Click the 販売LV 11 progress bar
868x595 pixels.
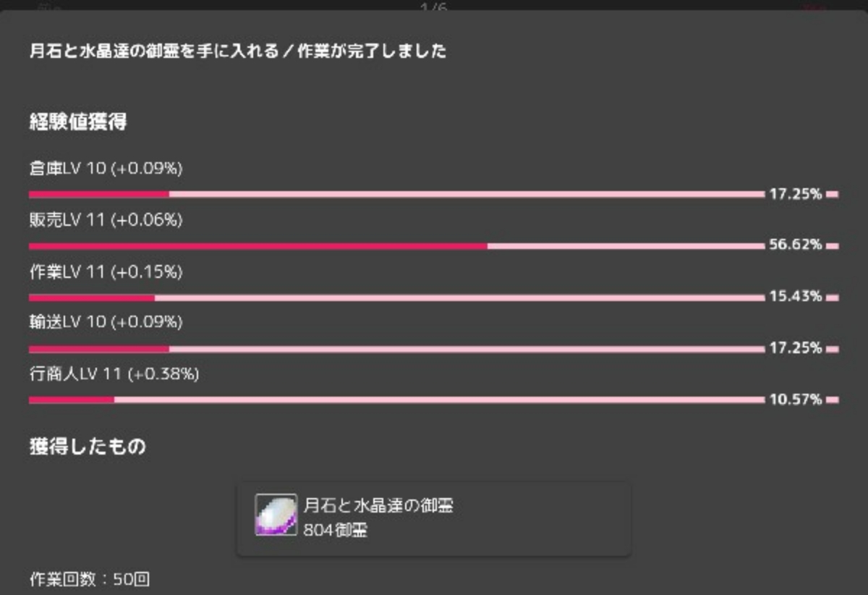tap(396, 246)
